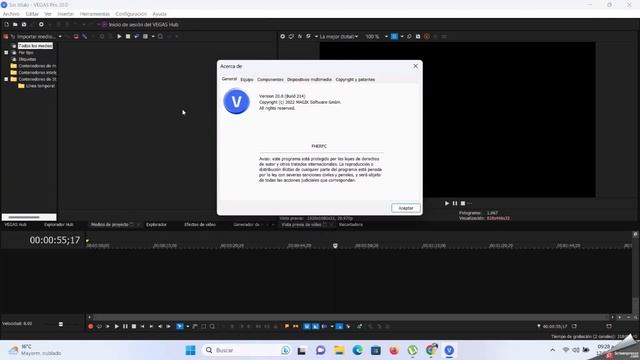This screenshot has width=640, height=360.
Task: Toggle Lock envelopes to events
Action: [x=339, y=327]
